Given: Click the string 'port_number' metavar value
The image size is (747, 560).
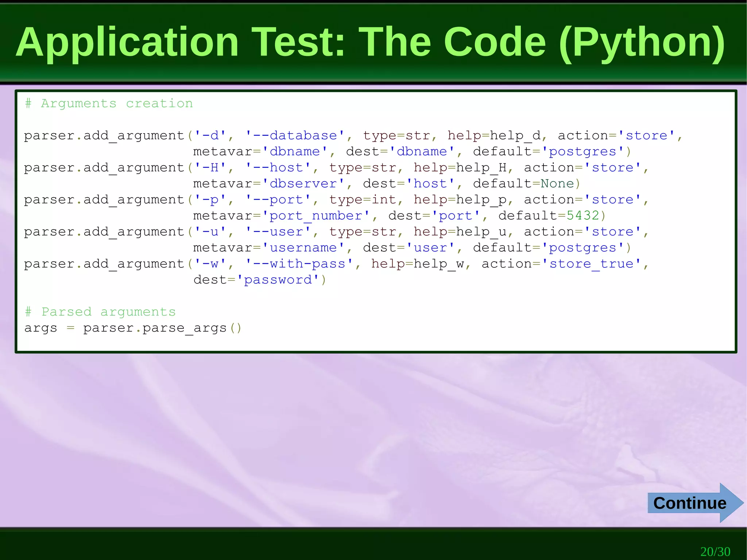Looking at the screenshot, I should coord(316,216).
